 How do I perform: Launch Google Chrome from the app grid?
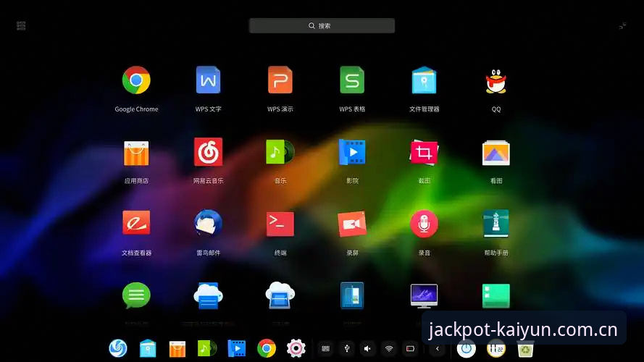(136, 80)
